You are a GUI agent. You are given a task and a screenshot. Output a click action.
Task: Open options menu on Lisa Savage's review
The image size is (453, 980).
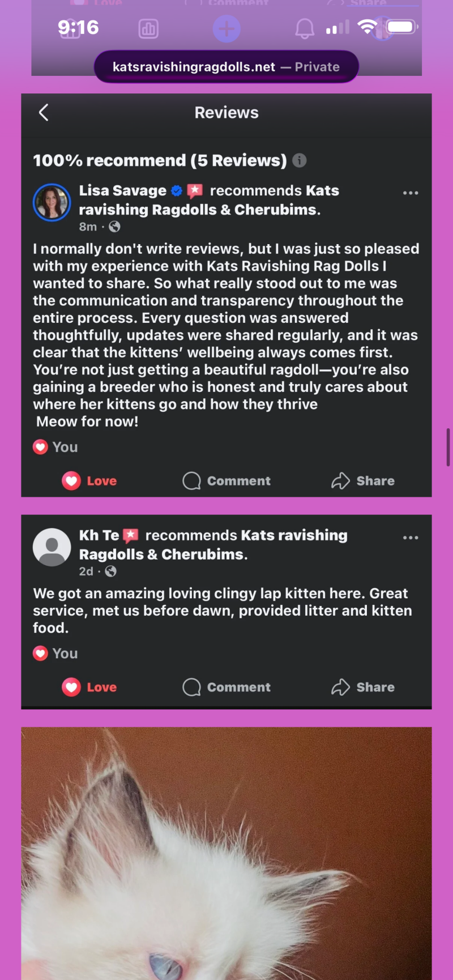click(411, 193)
